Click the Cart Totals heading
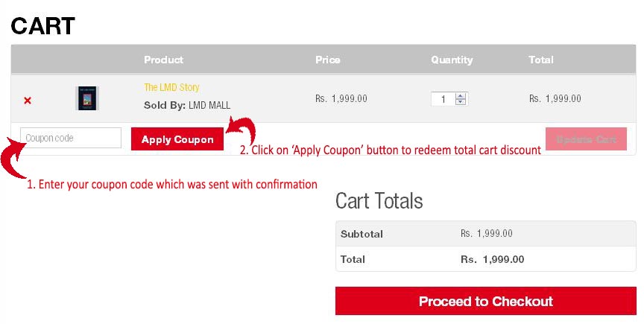The image size is (644, 324). point(379,201)
